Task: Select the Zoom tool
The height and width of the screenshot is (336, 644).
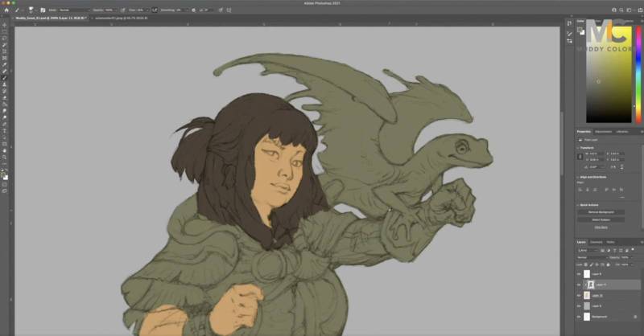Action: click(5, 158)
